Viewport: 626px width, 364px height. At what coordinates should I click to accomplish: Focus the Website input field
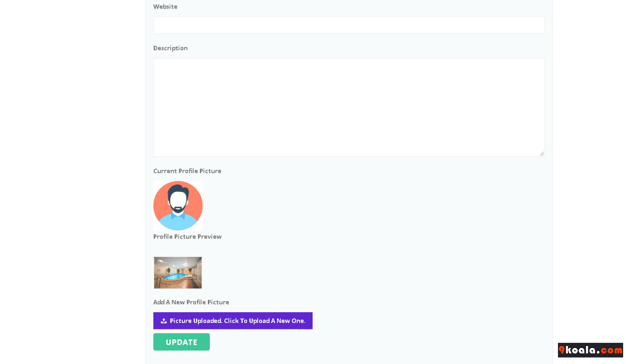[x=349, y=25]
